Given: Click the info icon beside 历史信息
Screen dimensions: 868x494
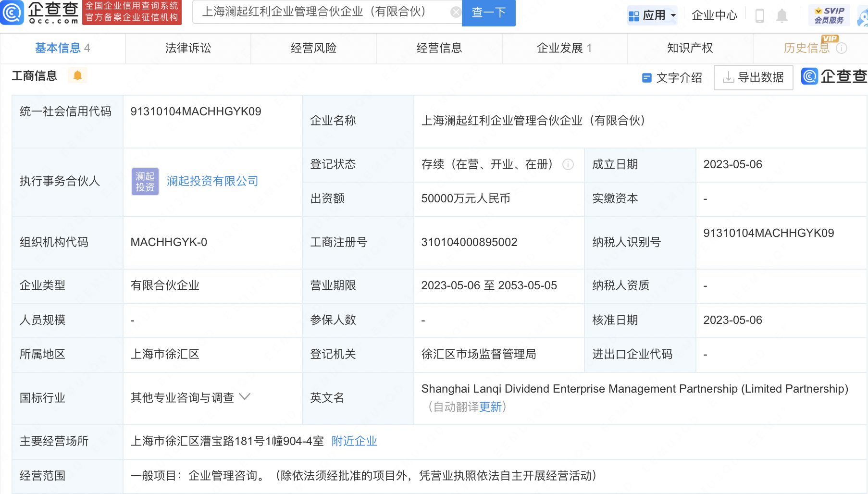Looking at the screenshot, I should 842,48.
